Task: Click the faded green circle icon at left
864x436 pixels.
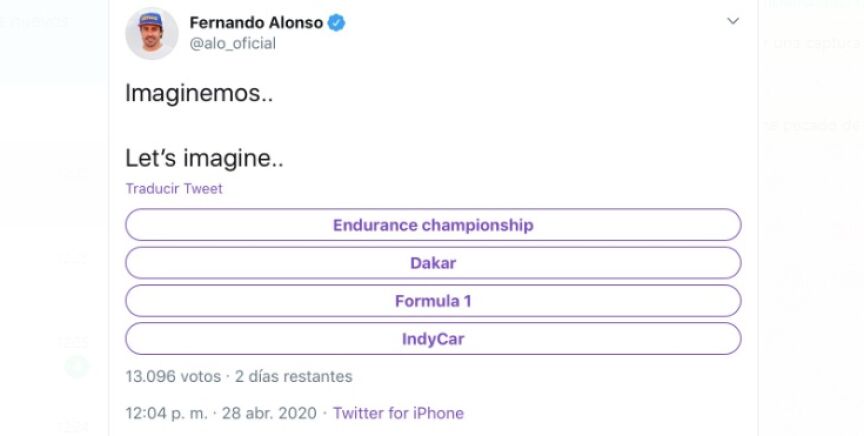Action: [x=77, y=367]
